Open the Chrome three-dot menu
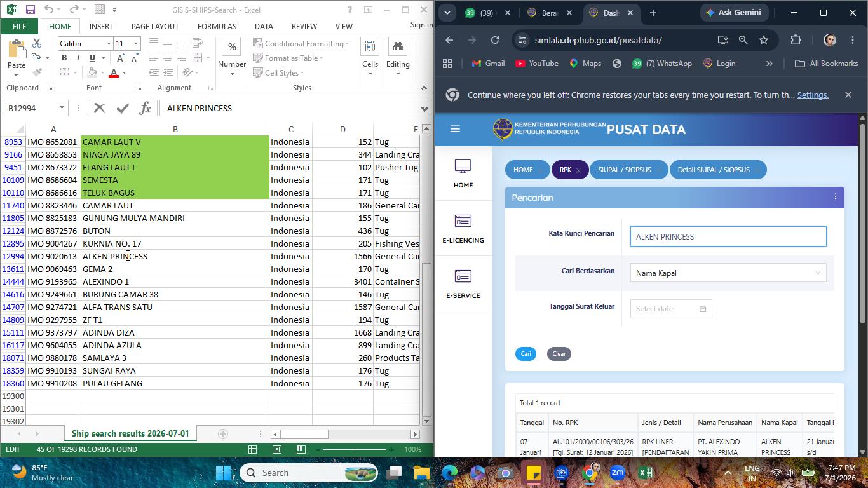Screen dimensions: 868x488 tap(853, 40)
